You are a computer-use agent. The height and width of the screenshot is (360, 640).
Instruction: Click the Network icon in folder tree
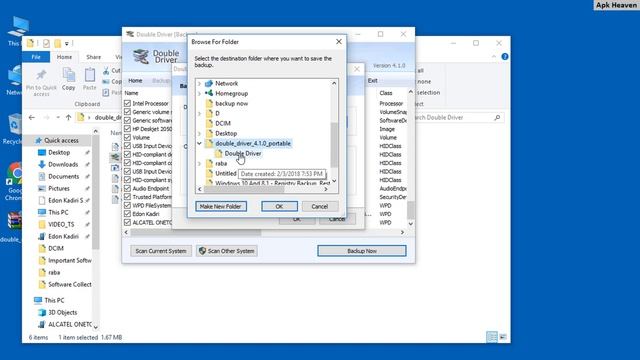point(209,83)
